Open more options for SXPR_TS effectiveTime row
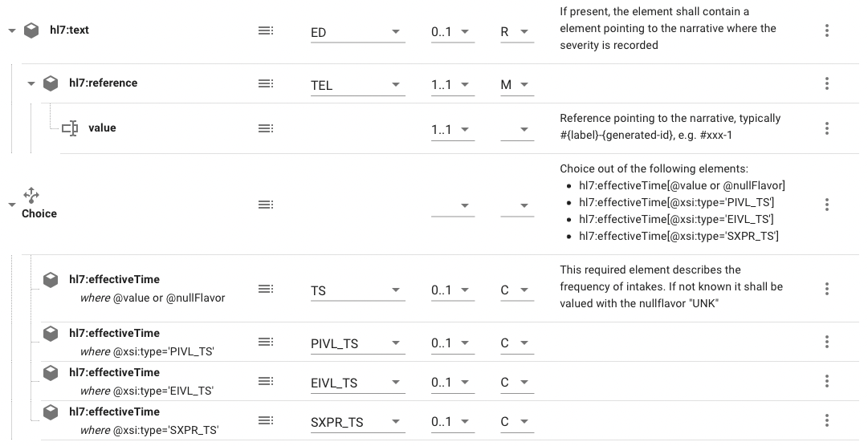The height and width of the screenshot is (446, 868). [x=826, y=421]
